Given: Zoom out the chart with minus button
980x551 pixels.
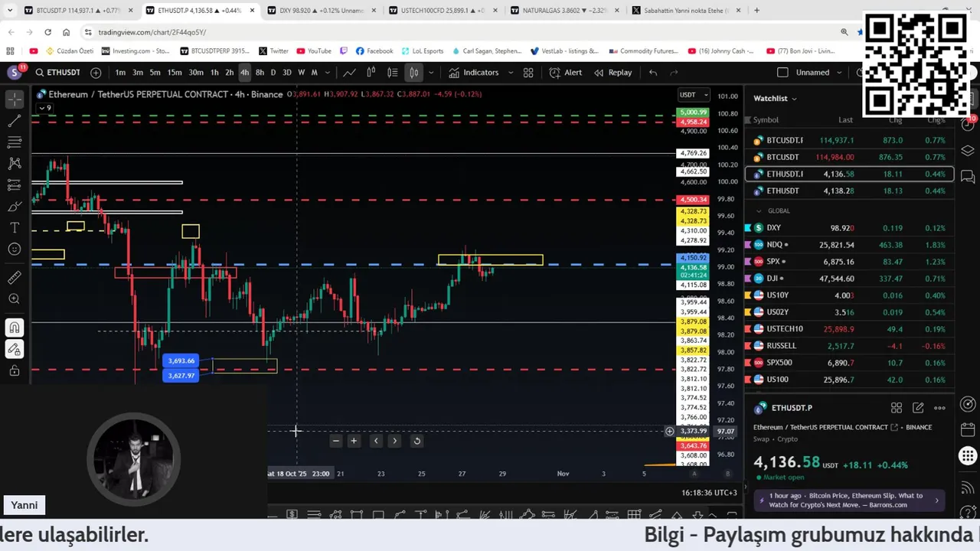Looking at the screenshot, I should [x=335, y=441].
